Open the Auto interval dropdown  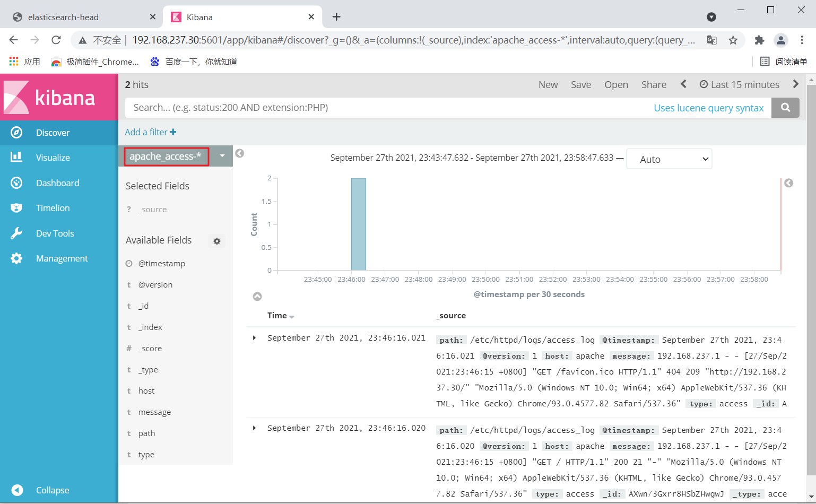(x=669, y=159)
